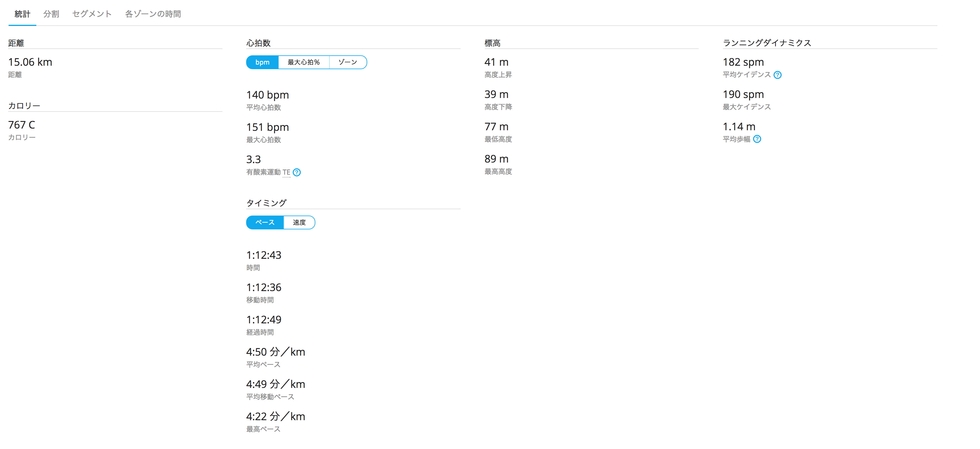Viewport: 980px width, 449px height.
Task: Click the 3.3 training effect value
Action: coord(253,159)
